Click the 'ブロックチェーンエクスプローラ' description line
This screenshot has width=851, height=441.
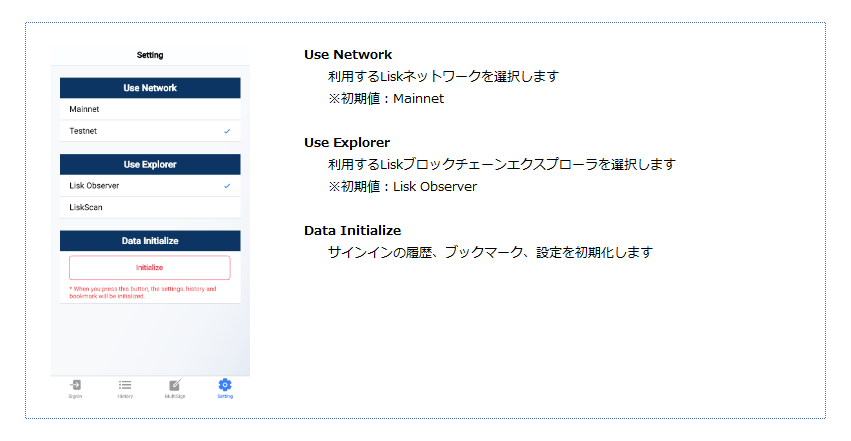[501, 164]
